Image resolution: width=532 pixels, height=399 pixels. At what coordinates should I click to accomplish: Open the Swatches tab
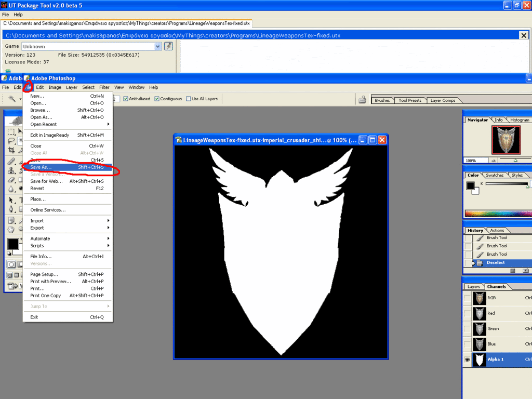tap(495, 175)
